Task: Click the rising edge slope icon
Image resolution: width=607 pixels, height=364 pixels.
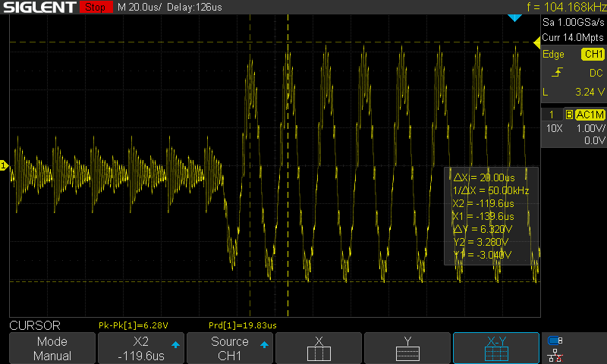Action: [557, 72]
